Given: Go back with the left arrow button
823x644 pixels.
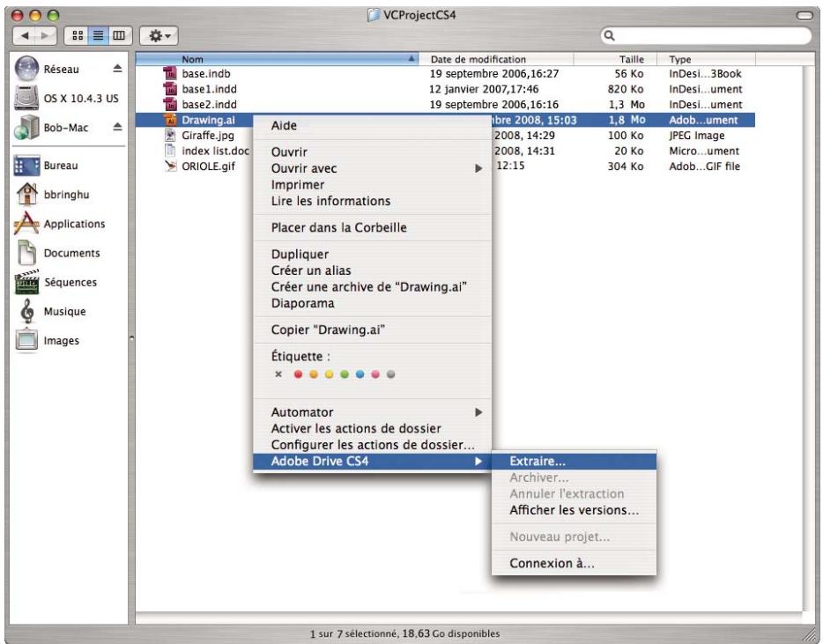Looking at the screenshot, I should coord(24,36).
